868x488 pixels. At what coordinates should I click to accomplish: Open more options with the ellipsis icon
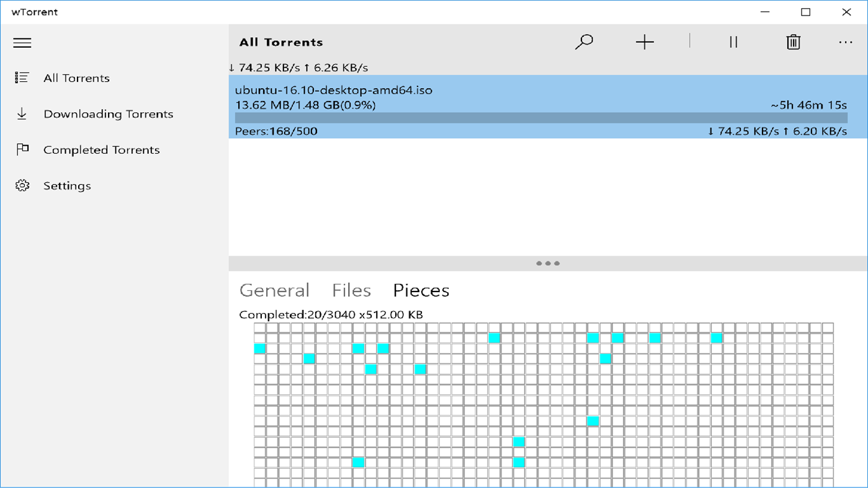846,42
